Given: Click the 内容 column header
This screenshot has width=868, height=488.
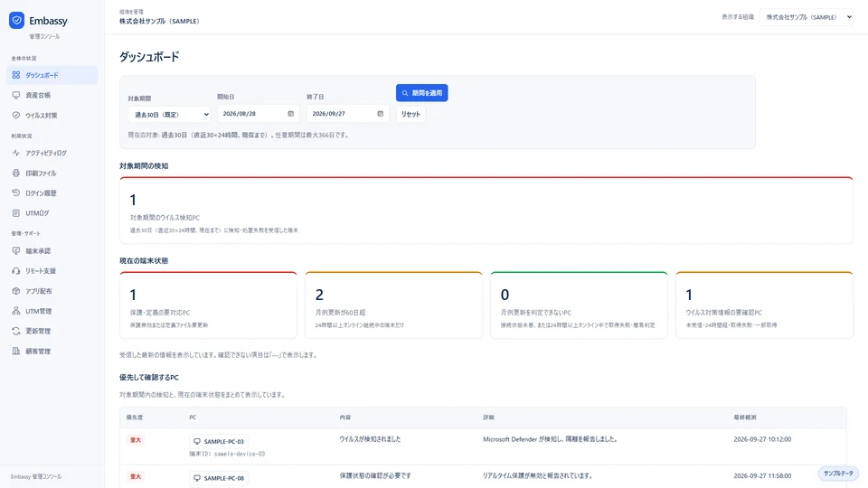Looking at the screenshot, I should (344, 418).
